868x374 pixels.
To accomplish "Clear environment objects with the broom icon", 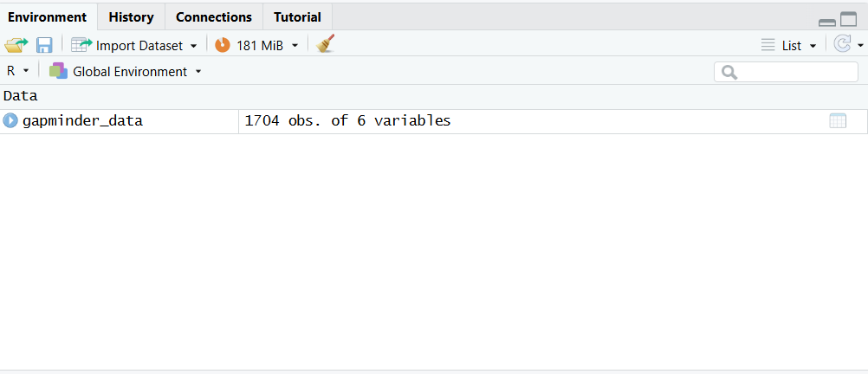I will [x=326, y=44].
